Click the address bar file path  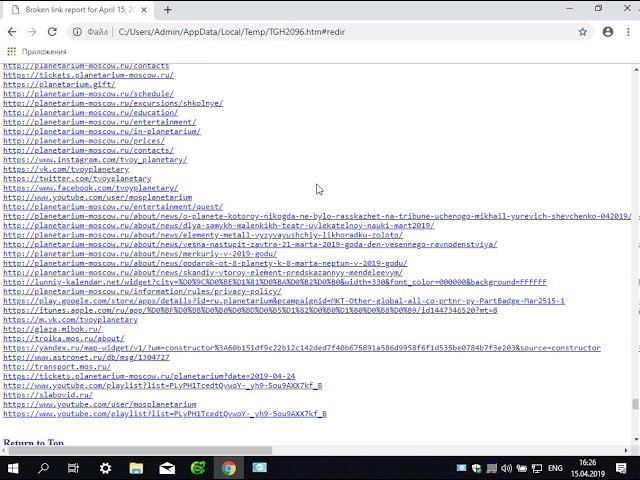point(231,32)
